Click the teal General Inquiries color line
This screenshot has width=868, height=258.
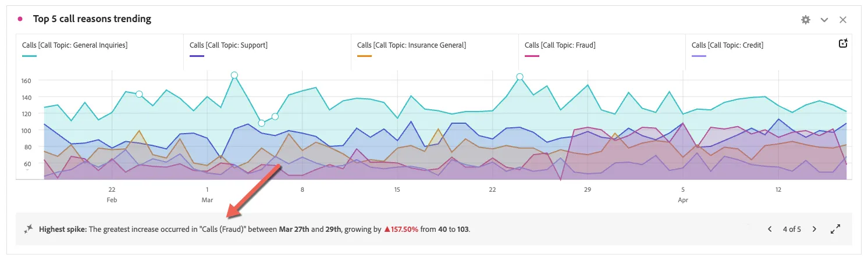tap(30, 56)
